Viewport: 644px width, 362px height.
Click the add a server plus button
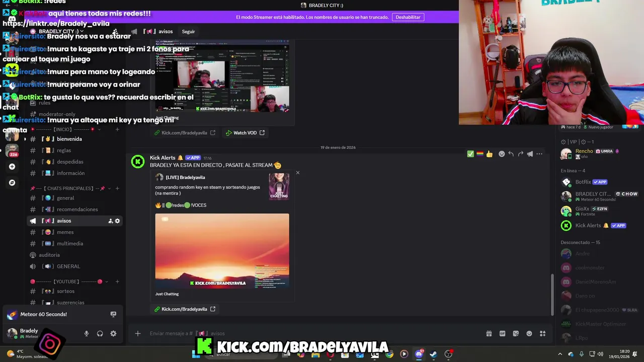tap(12, 166)
